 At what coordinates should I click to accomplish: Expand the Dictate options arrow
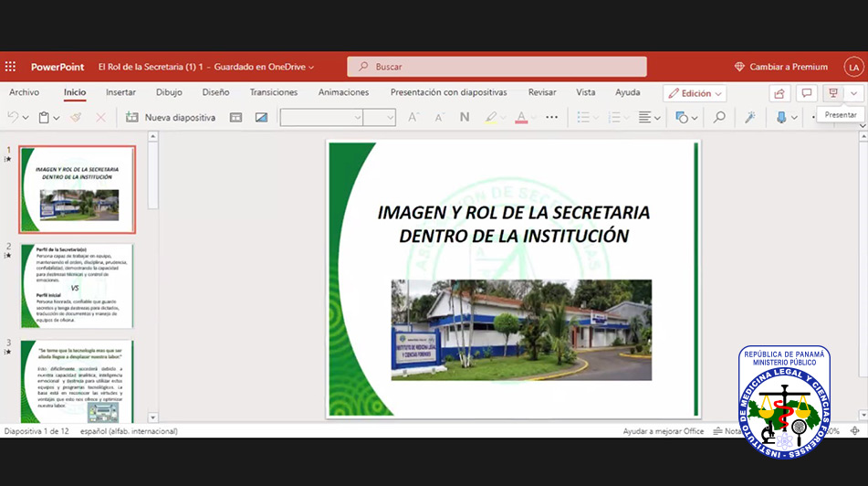(x=794, y=118)
